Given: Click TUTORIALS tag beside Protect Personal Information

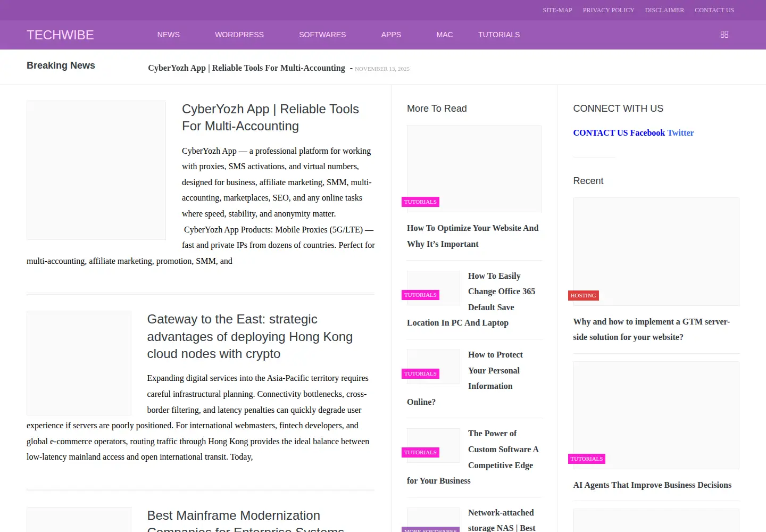Looking at the screenshot, I should coord(420,374).
